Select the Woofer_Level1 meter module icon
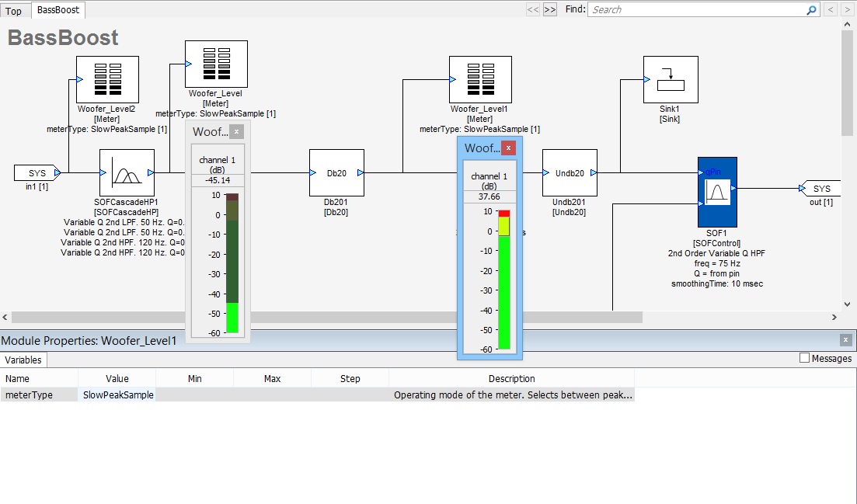 480,79
